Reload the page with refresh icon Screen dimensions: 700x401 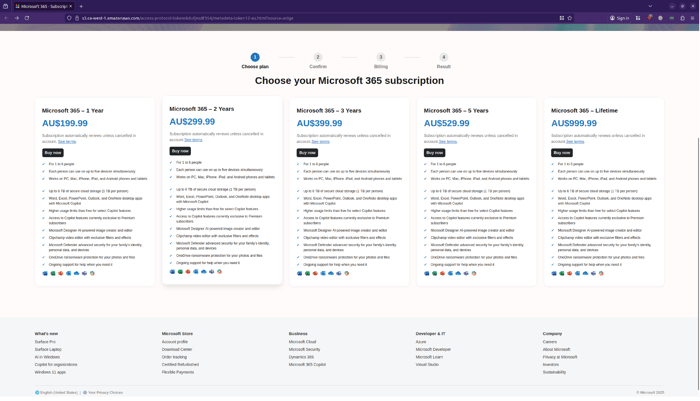click(27, 18)
